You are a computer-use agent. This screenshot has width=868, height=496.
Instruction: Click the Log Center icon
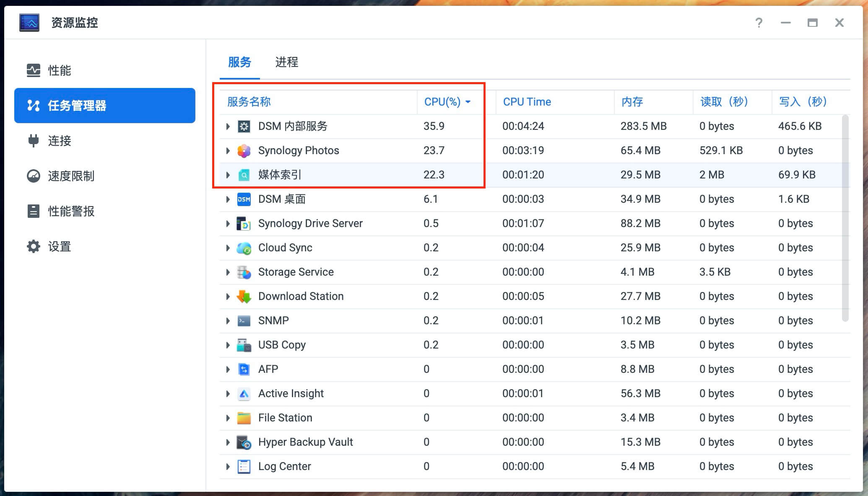pos(244,466)
